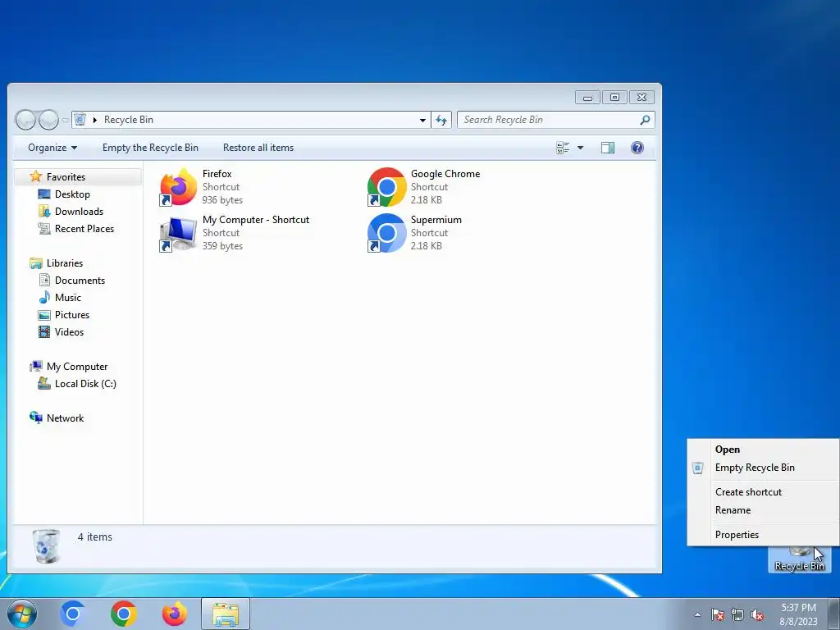Open Documents library

tap(80, 281)
